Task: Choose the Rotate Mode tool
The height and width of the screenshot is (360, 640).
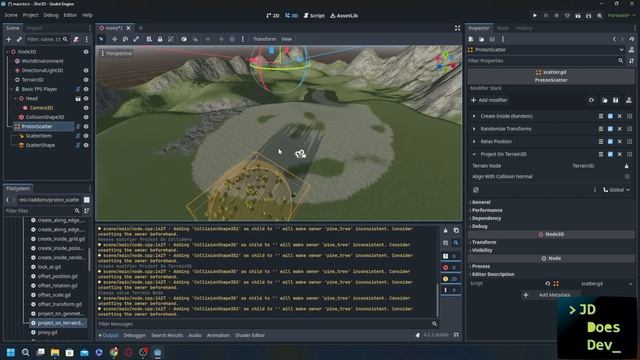Action: click(125, 39)
